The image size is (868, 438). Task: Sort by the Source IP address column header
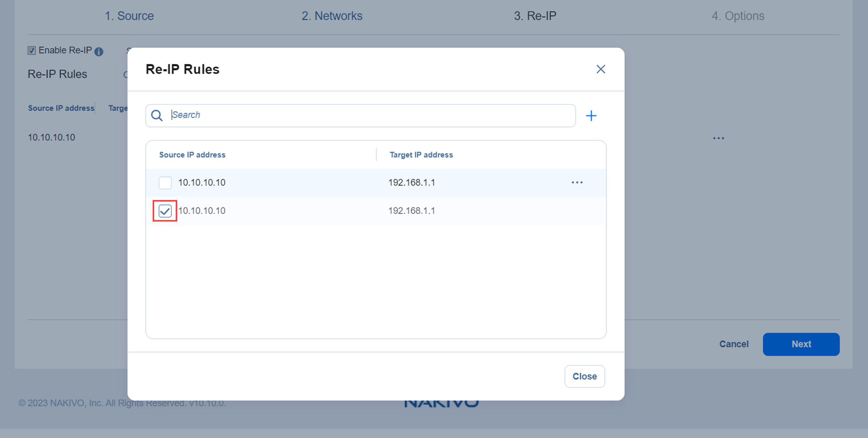tap(192, 155)
